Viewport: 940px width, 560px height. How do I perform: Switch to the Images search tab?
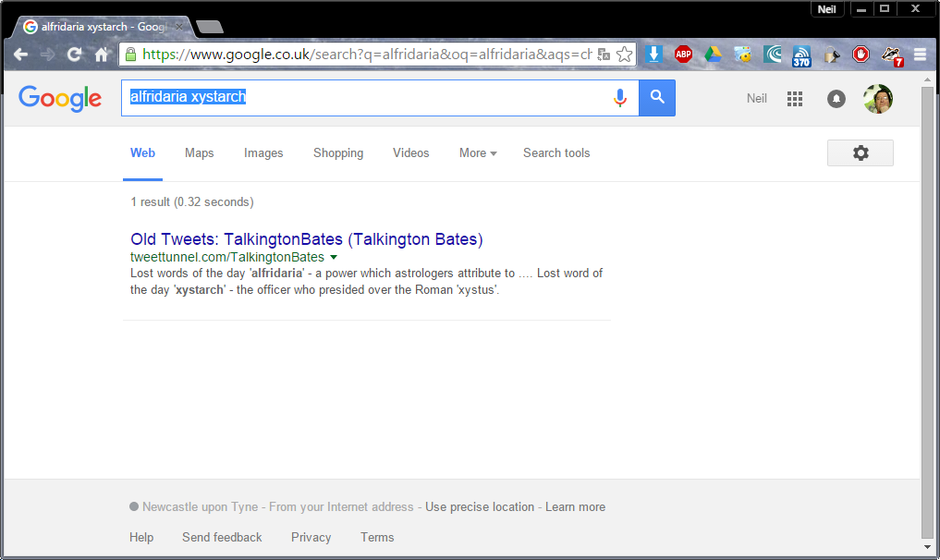coord(263,152)
